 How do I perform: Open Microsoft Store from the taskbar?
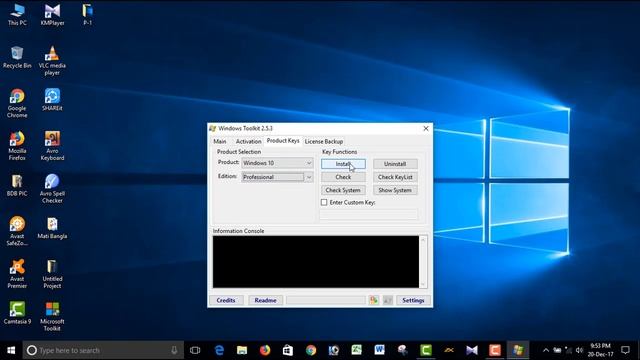tap(288, 350)
